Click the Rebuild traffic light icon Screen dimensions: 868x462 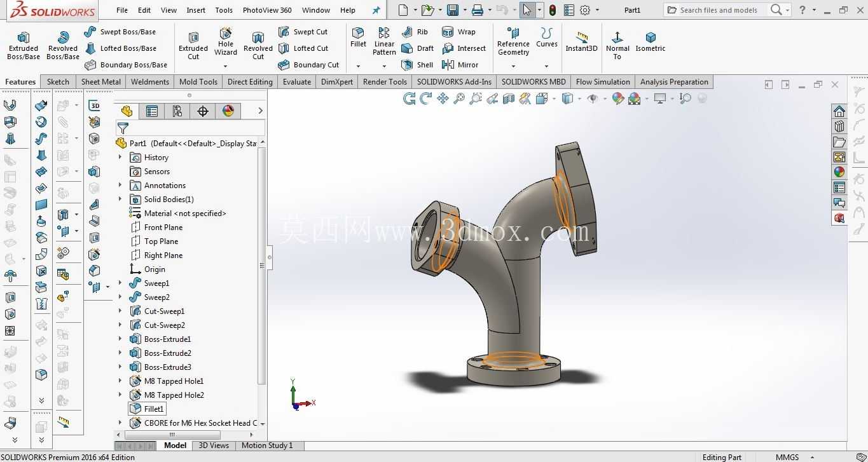tap(553, 10)
